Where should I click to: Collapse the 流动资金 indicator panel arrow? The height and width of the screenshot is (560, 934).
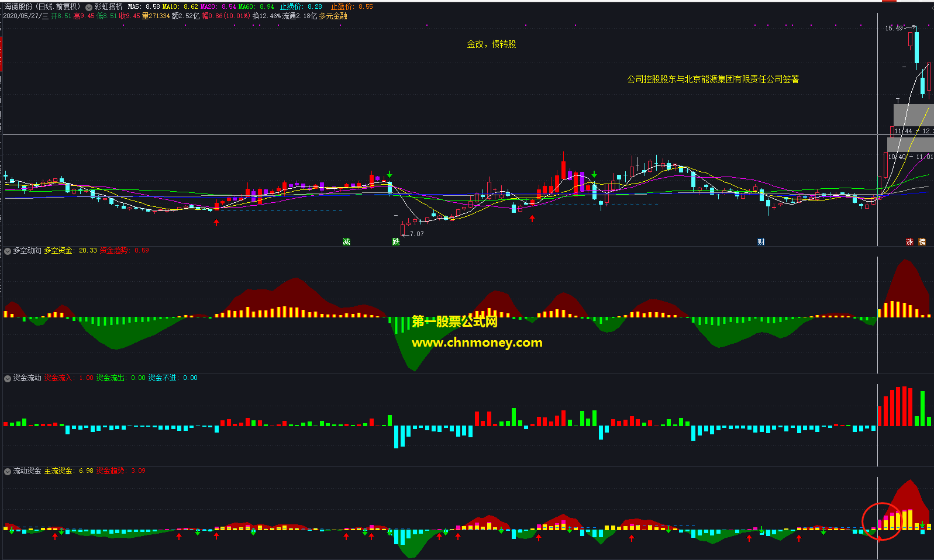tap(8, 471)
